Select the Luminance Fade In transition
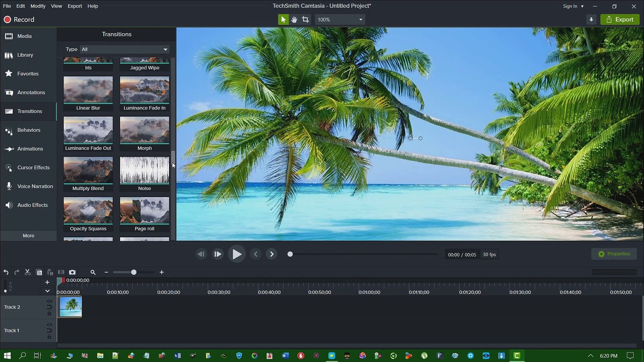 coord(144,90)
